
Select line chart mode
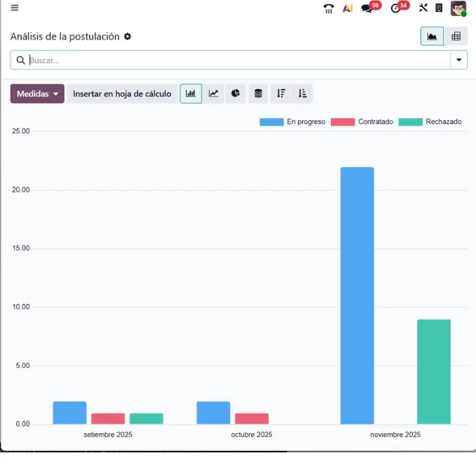(214, 94)
